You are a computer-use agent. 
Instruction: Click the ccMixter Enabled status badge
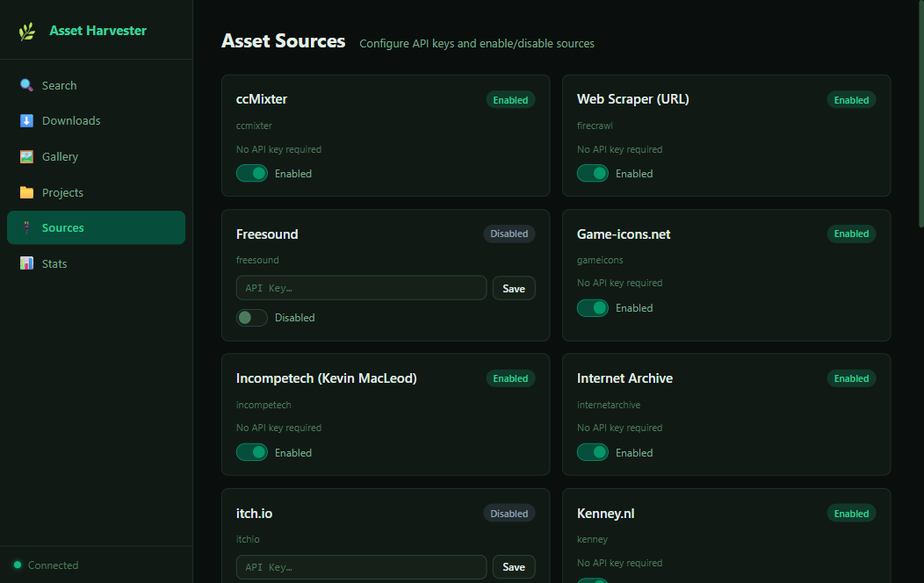[510, 100]
